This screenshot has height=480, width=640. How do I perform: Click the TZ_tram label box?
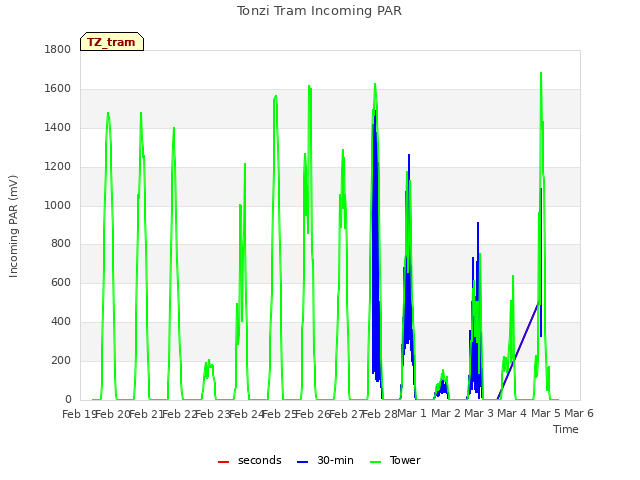click(112, 42)
